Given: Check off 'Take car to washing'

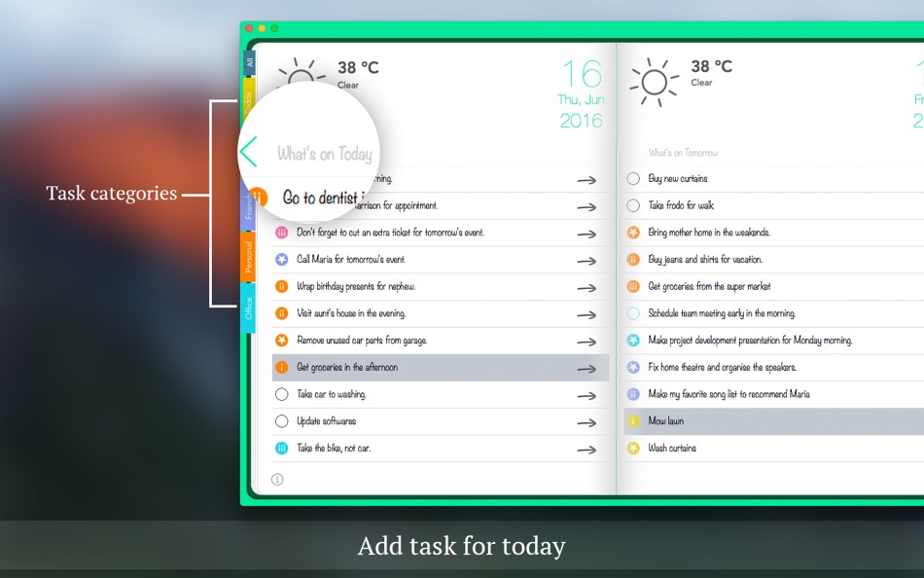Looking at the screenshot, I should pyautogui.click(x=282, y=394).
